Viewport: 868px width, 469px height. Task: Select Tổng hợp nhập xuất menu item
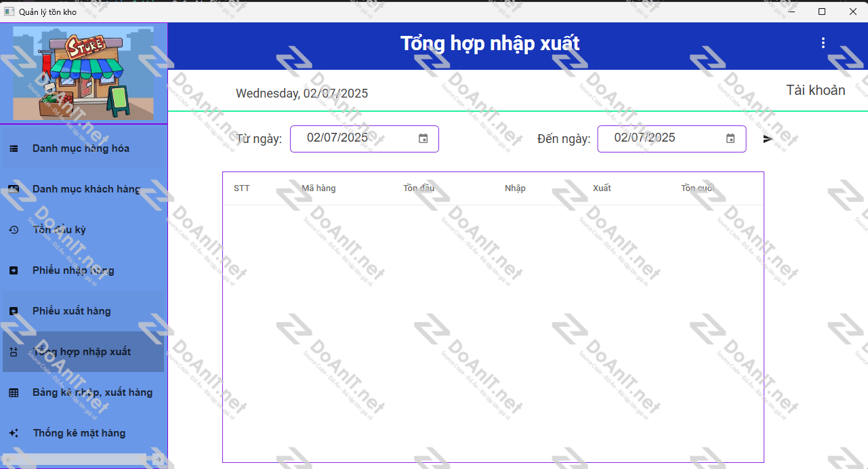click(83, 352)
